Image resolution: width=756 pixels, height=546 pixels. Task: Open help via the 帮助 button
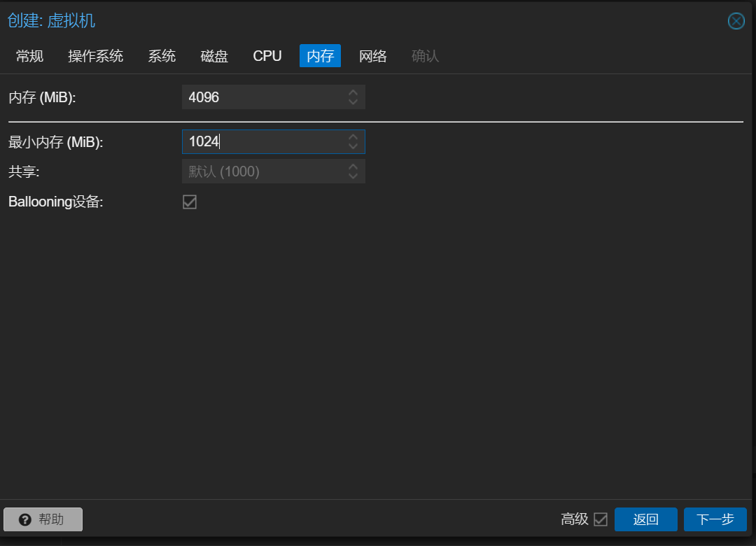43,519
